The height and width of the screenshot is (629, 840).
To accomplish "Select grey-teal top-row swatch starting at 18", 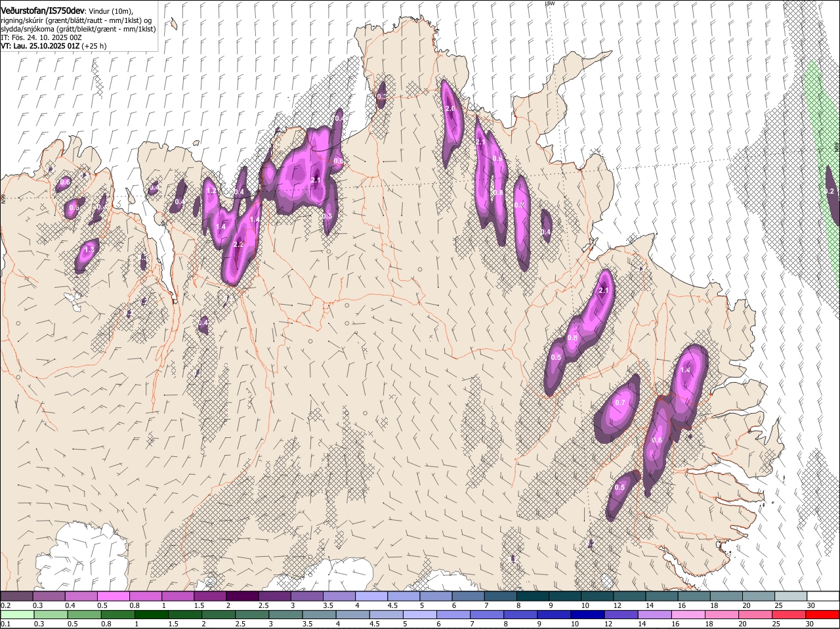I will pos(726,596).
